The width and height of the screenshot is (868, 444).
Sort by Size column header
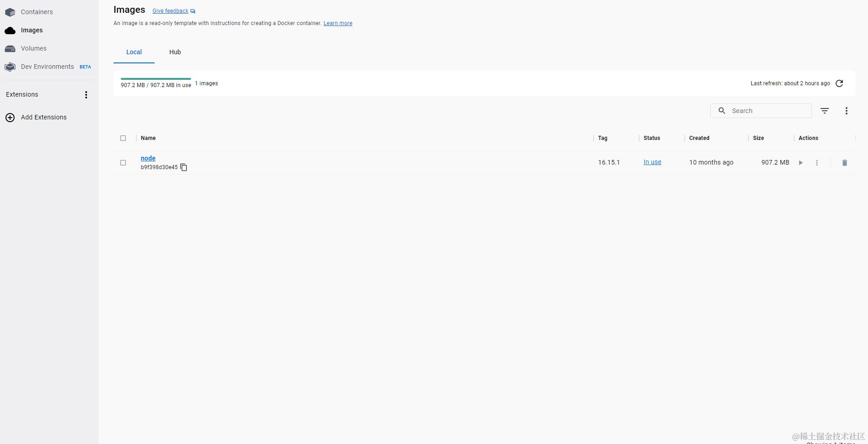759,138
